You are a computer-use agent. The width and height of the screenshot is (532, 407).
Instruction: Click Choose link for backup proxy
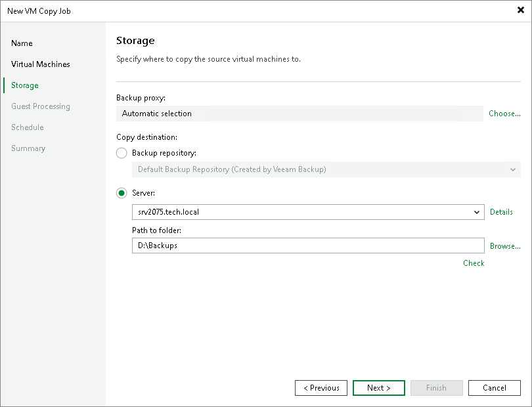tap(504, 114)
